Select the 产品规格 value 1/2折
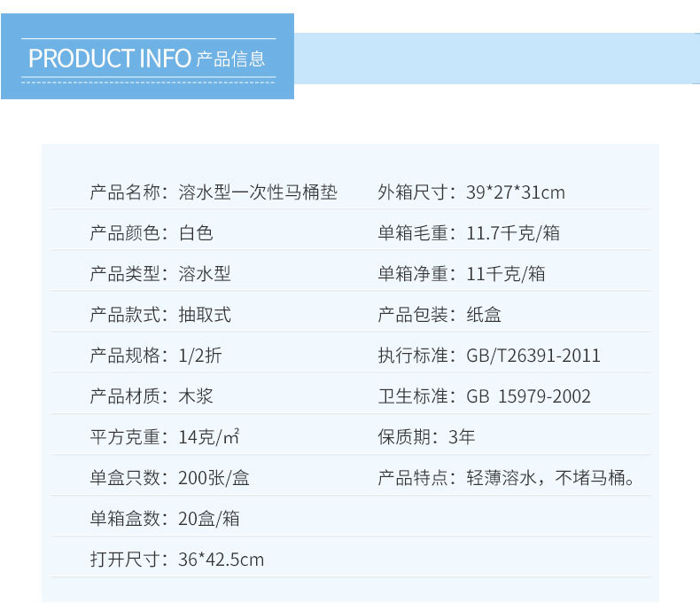Image resolution: width=700 pixels, height=611 pixels. click(x=200, y=356)
